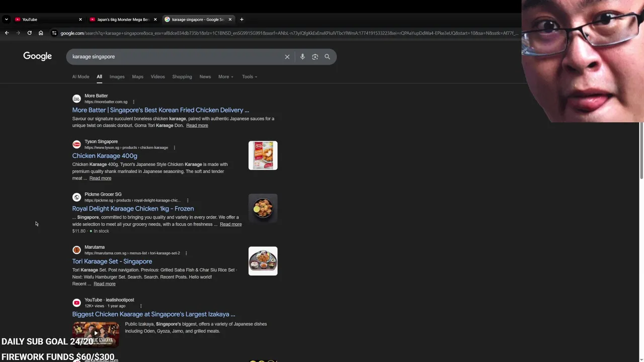Viewport: 644px width, 362px height.
Task: Open site information icon in address bar
Action: tap(54, 33)
